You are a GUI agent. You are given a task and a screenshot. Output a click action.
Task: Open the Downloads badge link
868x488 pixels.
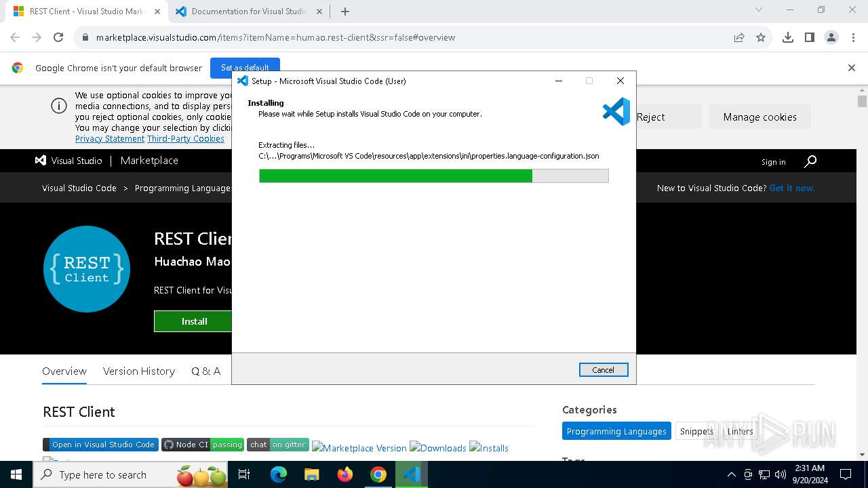click(x=438, y=448)
